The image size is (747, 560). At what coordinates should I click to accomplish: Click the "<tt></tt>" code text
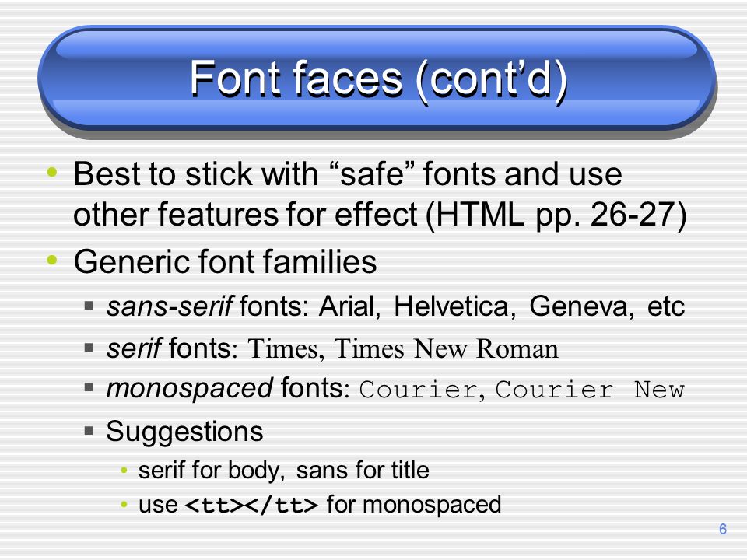click(x=251, y=505)
